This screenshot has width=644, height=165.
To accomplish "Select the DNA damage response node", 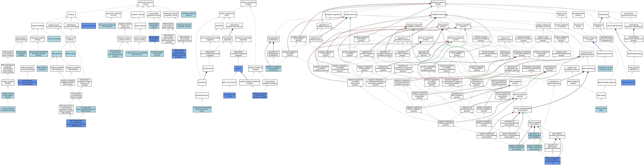I will point(607,82).
